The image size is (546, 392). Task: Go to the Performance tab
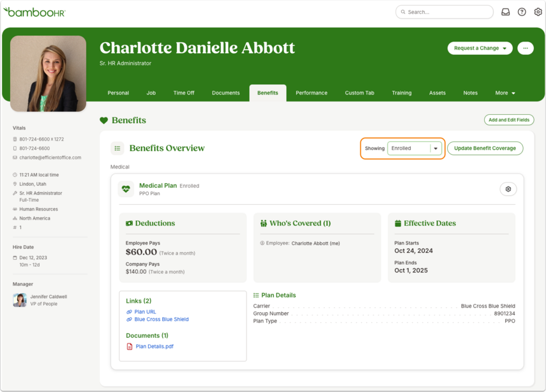(311, 93)
